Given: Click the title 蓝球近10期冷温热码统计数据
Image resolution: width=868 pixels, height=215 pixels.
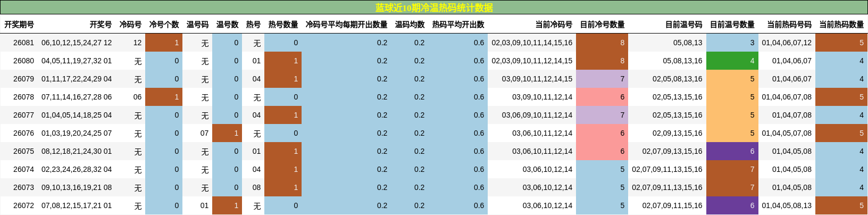Looking at the screenshot, I should [434, 7].
